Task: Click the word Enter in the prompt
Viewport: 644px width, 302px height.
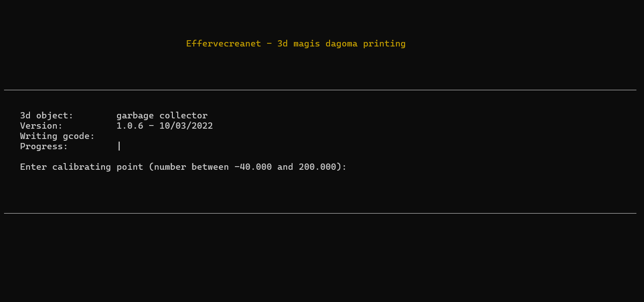Action: 33,167
